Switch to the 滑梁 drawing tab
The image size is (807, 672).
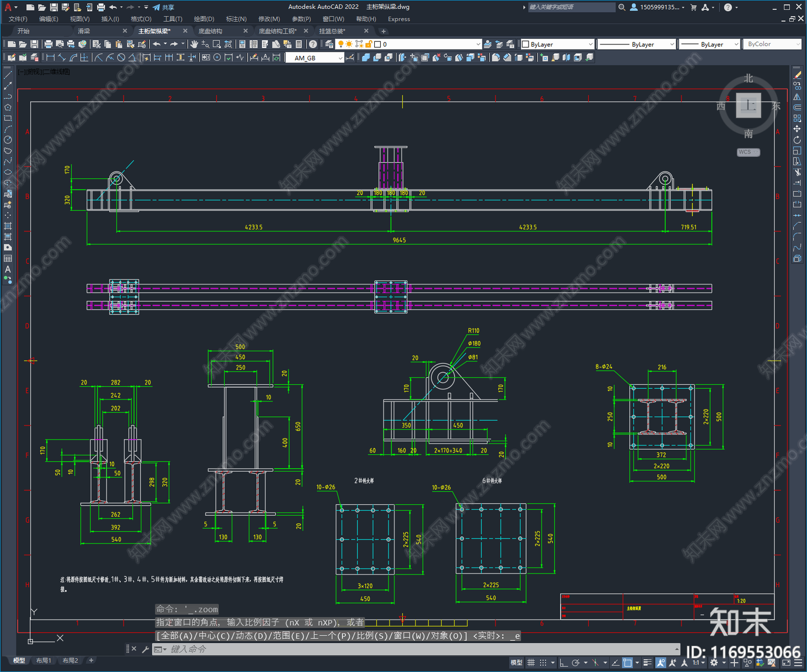[84, 31]
